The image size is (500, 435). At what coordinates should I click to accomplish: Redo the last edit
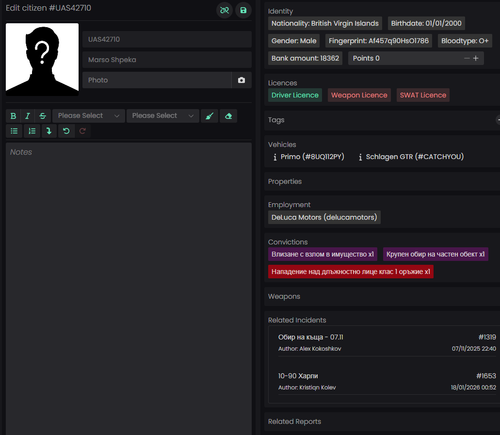(x=82, y=131)
